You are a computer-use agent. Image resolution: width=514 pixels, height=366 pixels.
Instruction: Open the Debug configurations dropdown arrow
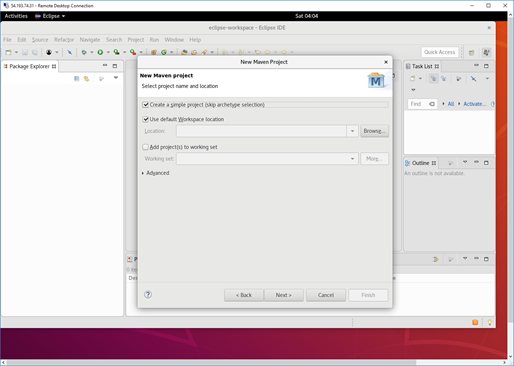92,52
